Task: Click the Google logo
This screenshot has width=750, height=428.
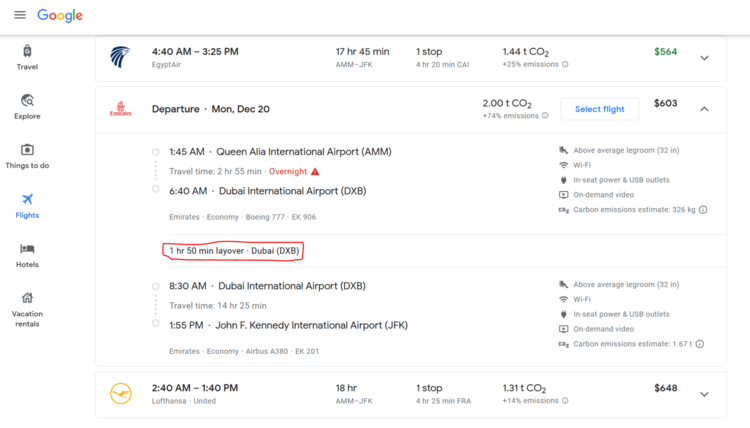Action: coord(60,16)
